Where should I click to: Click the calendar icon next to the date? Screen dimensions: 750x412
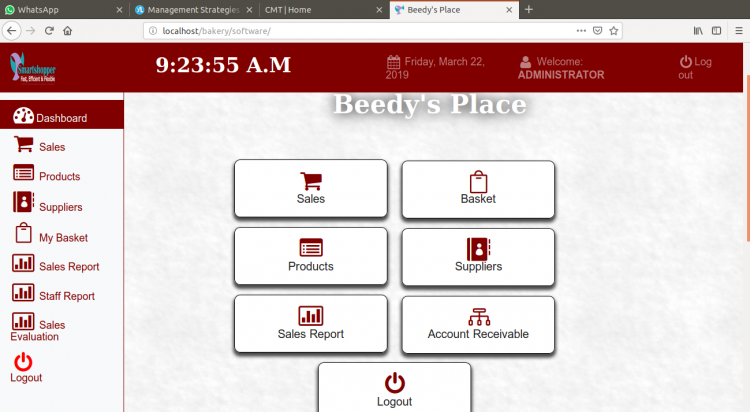click(x=393, y=62)
